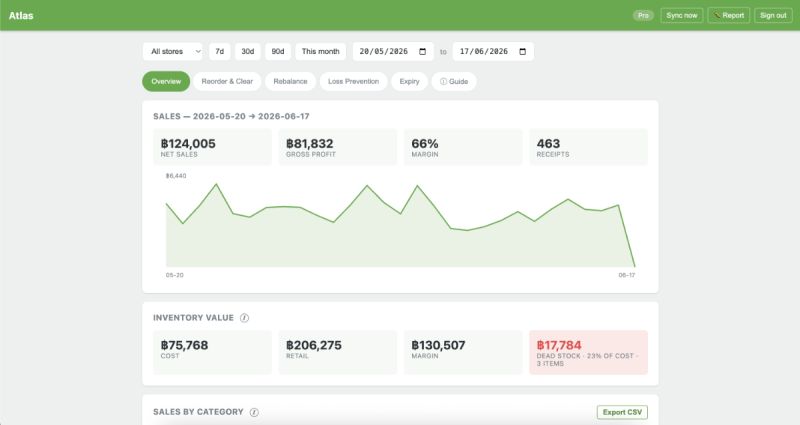Click the Sync now button
The width and height of the screenshot is (800, 425).
tap(682, 15)
